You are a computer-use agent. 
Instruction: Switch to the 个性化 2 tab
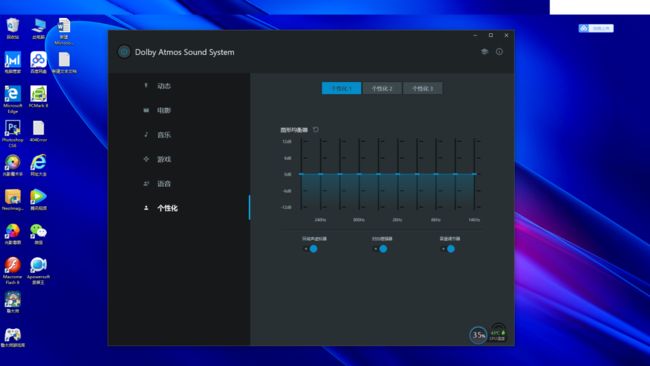382,88
